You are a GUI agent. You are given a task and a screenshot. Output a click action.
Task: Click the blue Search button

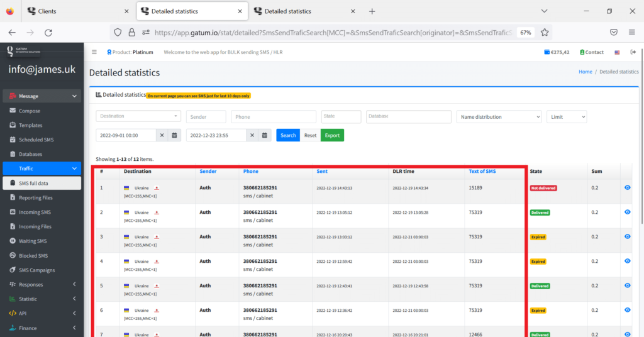coord(288,135)
